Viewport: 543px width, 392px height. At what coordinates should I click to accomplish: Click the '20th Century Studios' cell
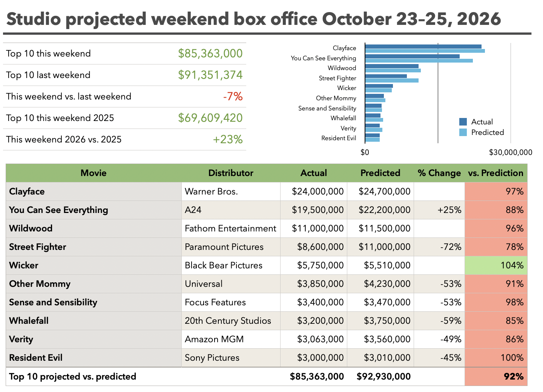pos(231,321)
